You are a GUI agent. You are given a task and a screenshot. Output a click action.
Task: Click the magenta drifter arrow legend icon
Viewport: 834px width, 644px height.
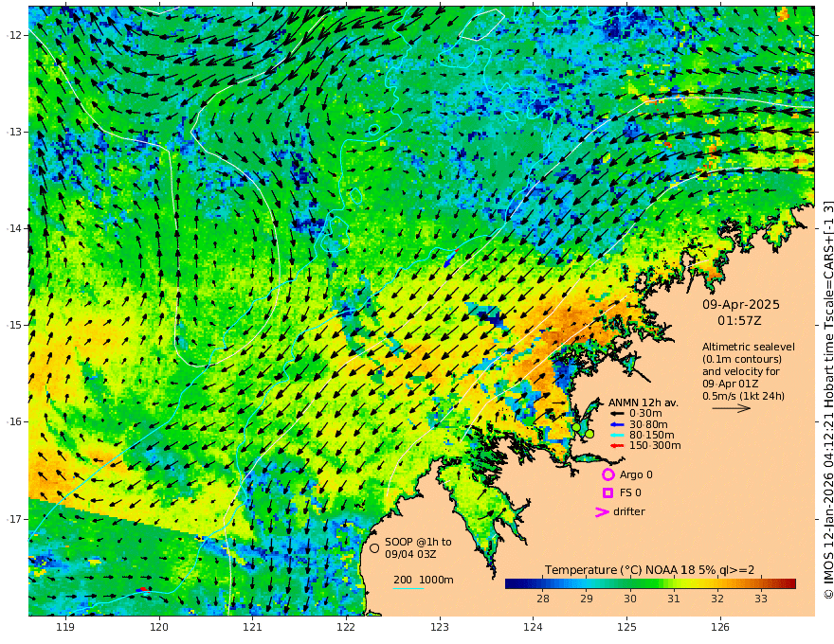[602, 512]
